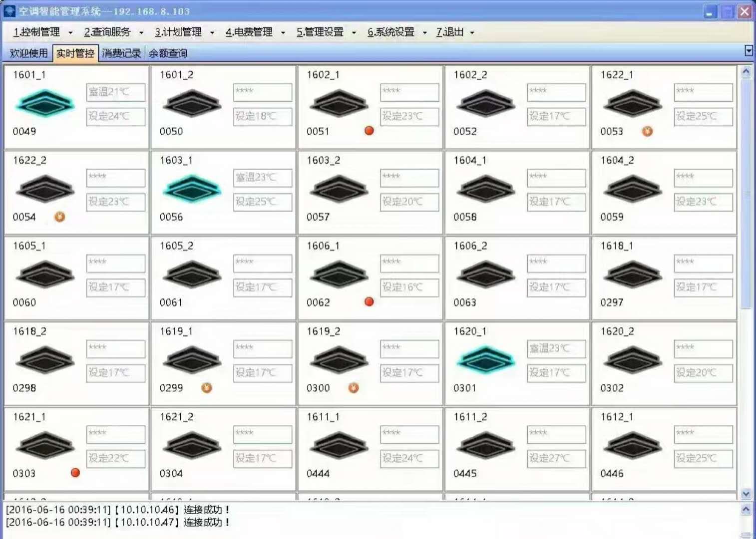
Task: Click the unit grid scroll down arrow
Action: [746, 494]
